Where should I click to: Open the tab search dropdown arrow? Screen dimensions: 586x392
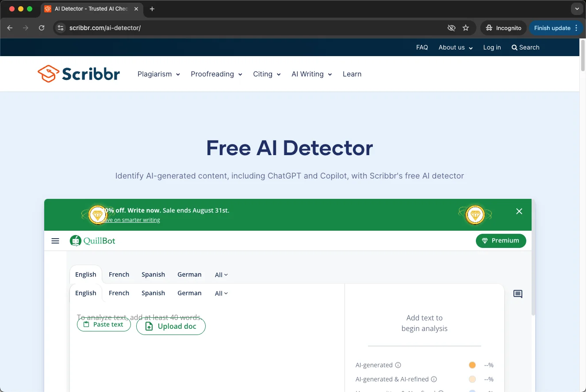pyautogui.click(x=577, y=9)
